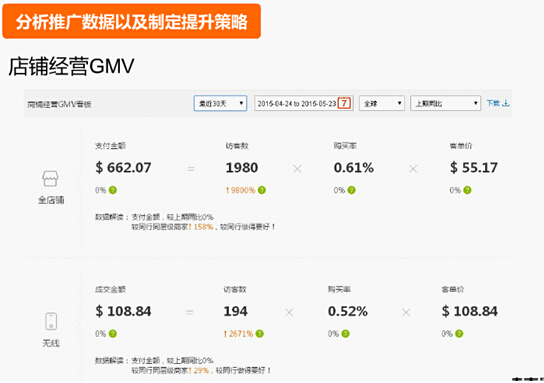Click help icon under 无线 客单价 $ 108.84
544x383 pixels.
click(x=459, y=334)
